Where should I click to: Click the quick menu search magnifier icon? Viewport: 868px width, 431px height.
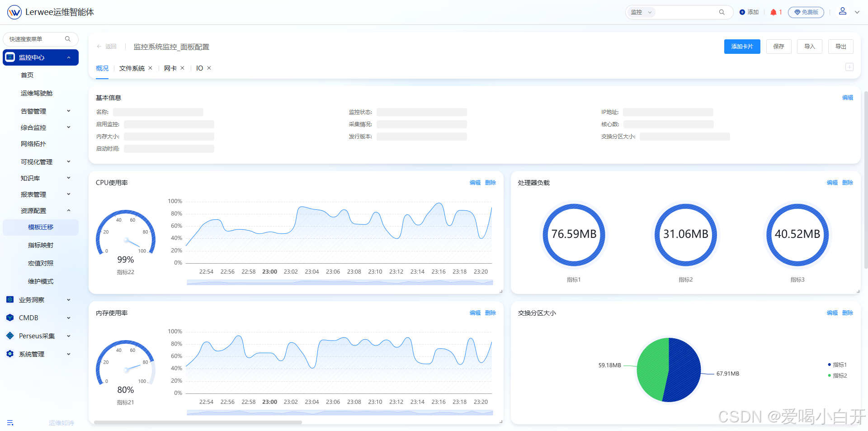pyautogui.click(x=68, y=39)
